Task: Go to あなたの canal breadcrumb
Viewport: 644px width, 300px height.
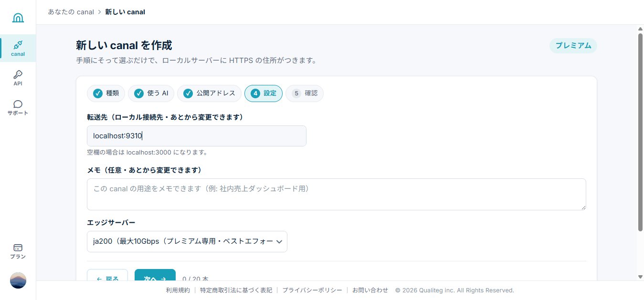Action: (71, 12)
